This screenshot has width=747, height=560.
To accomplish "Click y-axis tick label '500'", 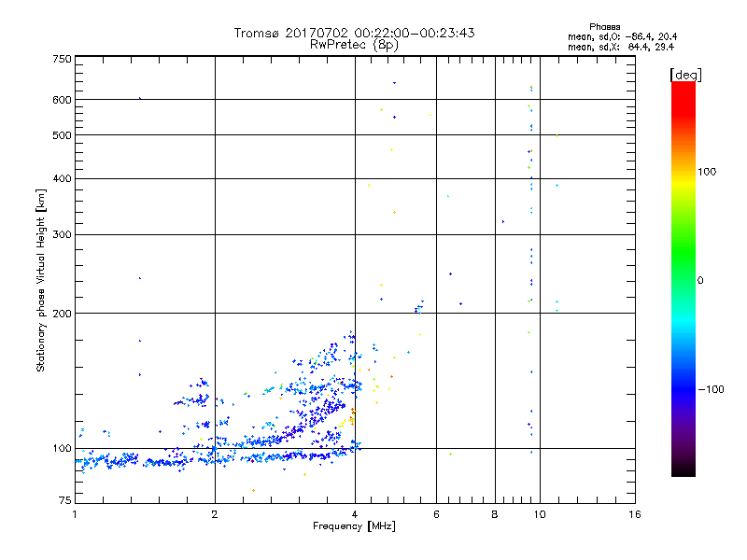I will click(62, 135).
